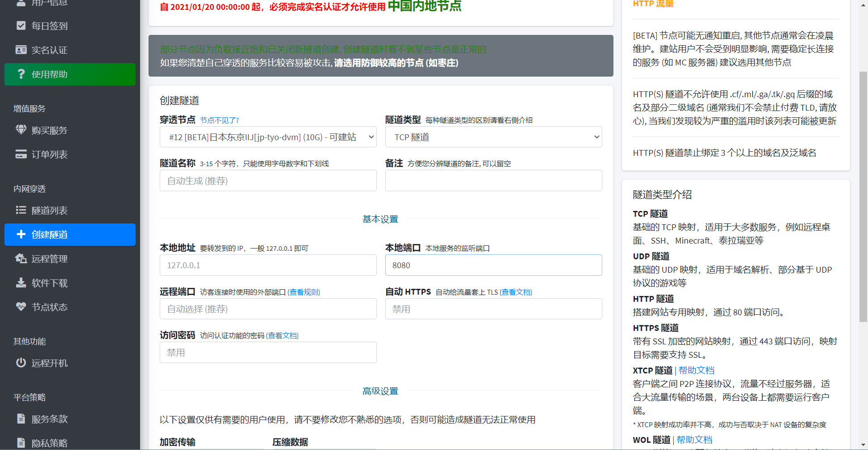Screen dimensions: 868x450
Task: Open the 自动 HTTPS selector showing 禁用
Action: pyautogui.click(x=493, y=309)
